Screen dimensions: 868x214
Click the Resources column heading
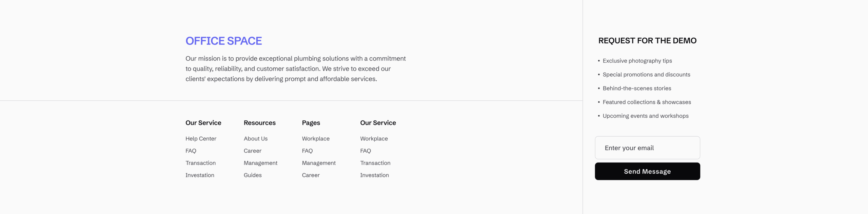pyautogui.click(x=260, y=123)
